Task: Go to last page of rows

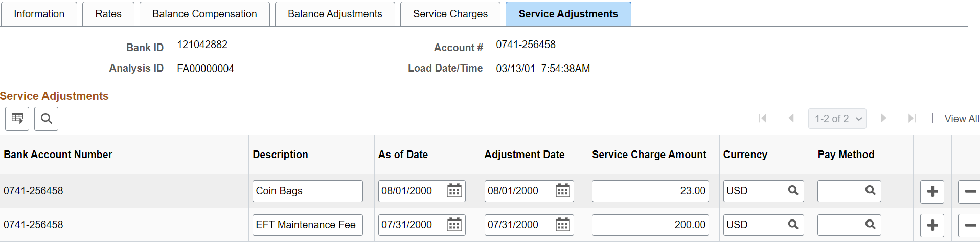Action: 911,118
